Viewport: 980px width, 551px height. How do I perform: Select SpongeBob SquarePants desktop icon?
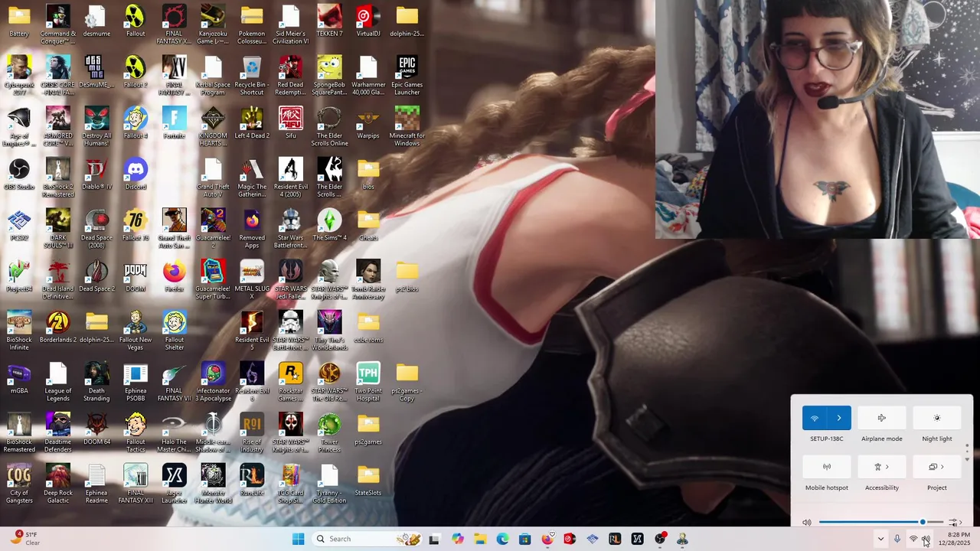[329, 75]
